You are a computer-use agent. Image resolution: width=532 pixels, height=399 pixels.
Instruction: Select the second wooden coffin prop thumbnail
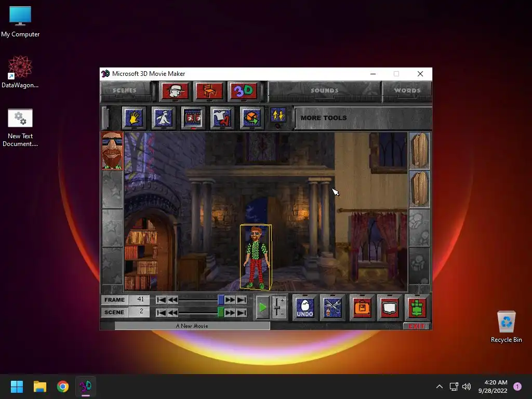coord(420,189)
